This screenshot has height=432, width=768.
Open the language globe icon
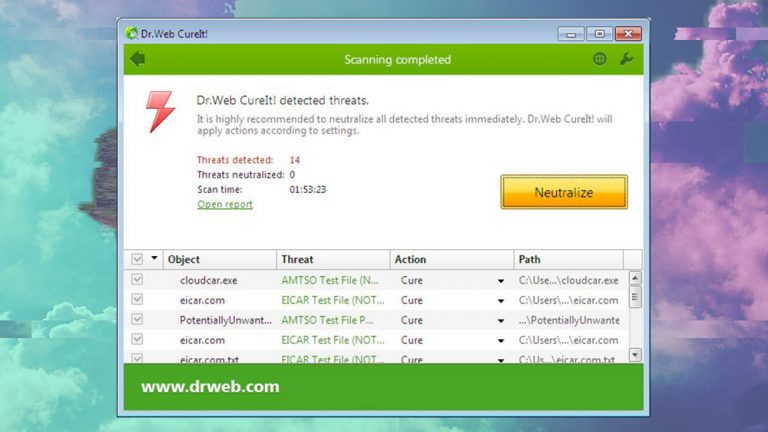(599, 59)
